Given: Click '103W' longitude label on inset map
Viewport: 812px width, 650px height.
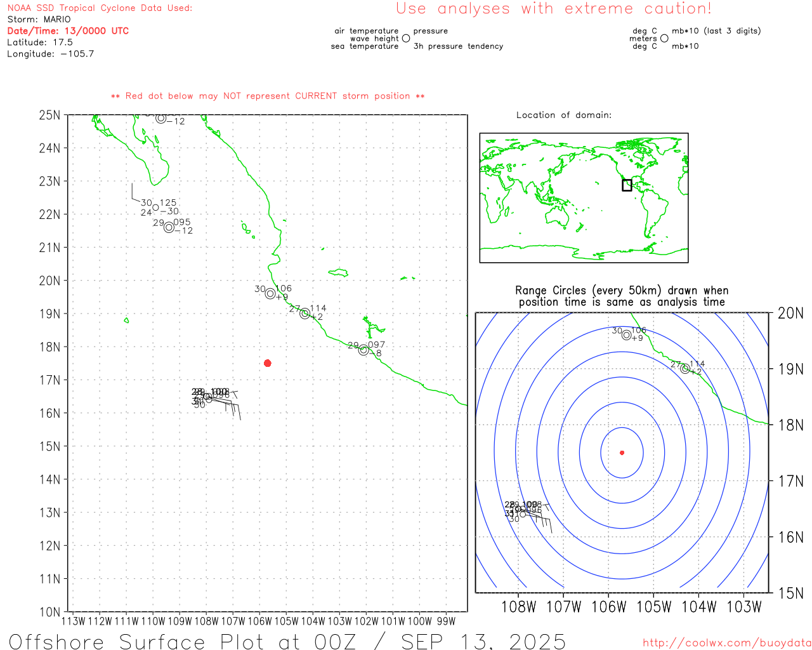Looking at the screenshot, I should pyautogui.click(x=743, y=607).
